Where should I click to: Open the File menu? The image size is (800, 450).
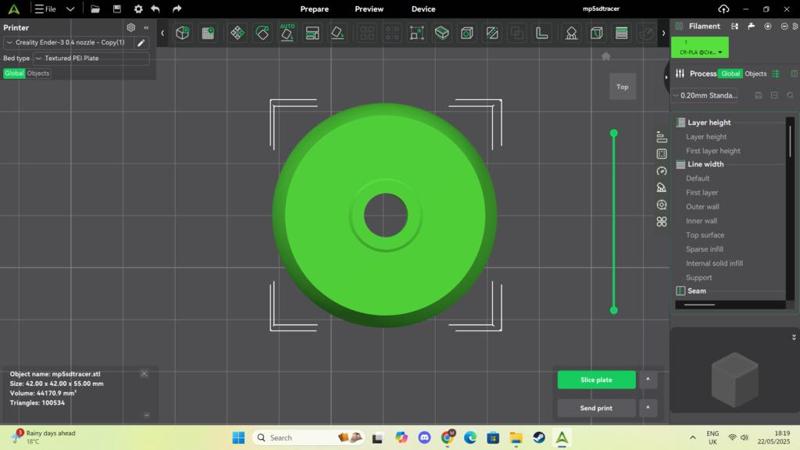pos(45,9)
